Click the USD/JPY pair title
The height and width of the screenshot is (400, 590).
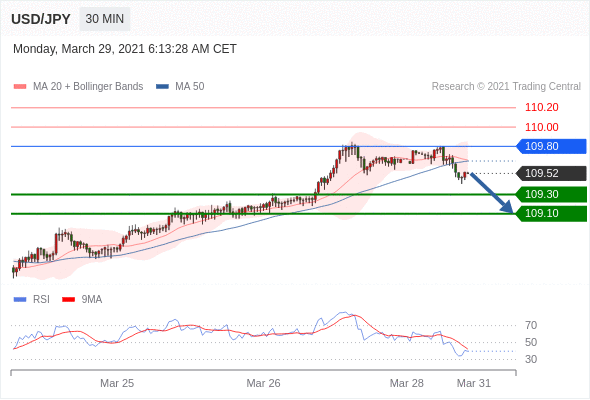click(x=41, y=19)
